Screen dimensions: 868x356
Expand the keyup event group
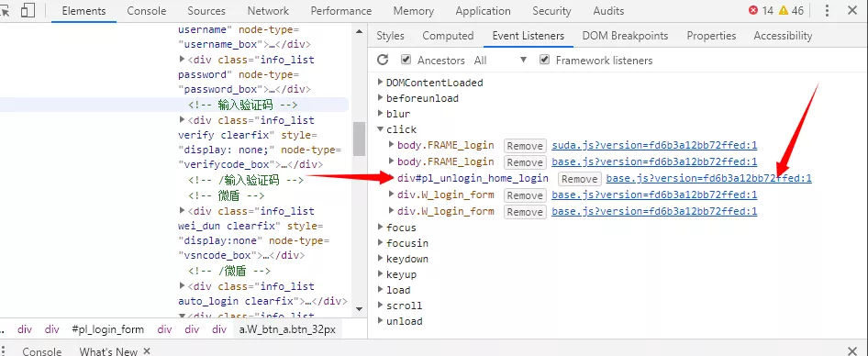[x=380, y=273]
